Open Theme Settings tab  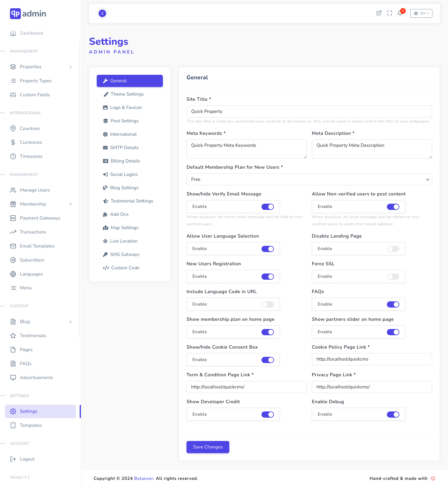(x=130, y=94)
